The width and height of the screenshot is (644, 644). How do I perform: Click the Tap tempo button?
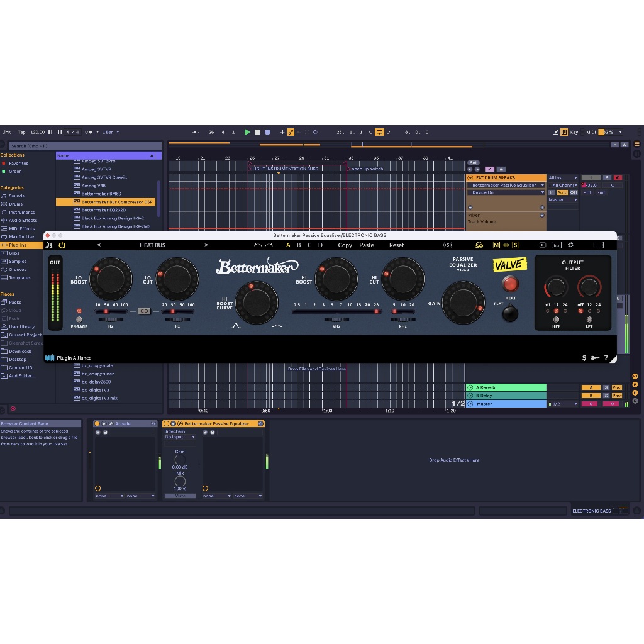pos(23,132)
